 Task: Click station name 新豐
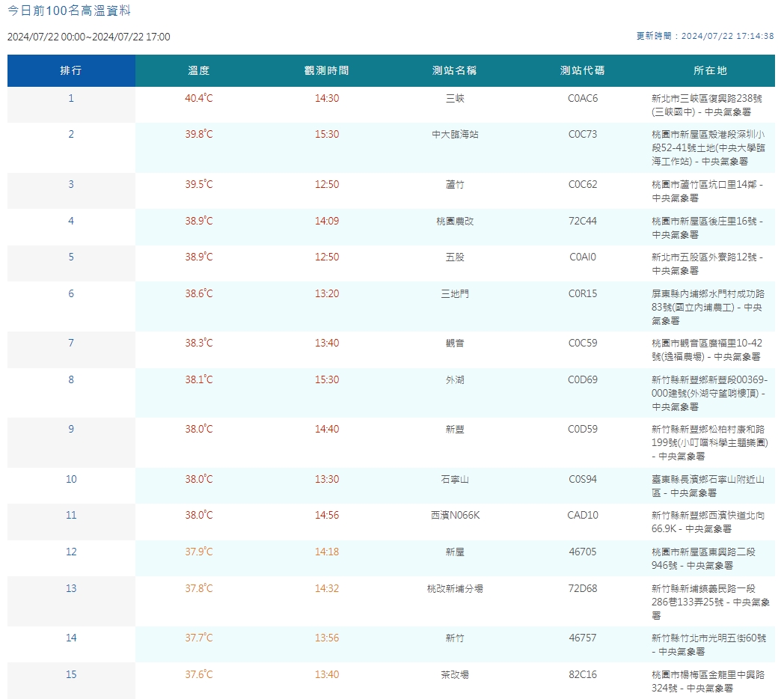tap(455, 430)
